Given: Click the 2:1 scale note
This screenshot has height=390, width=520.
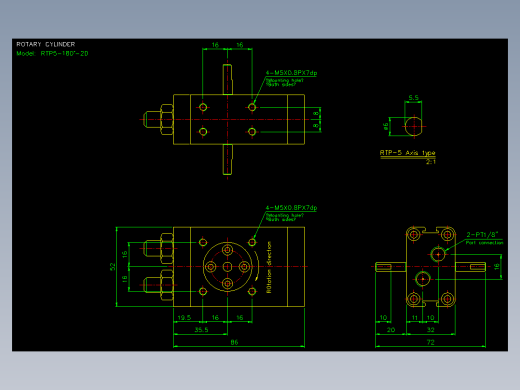Looking at the screenshot, I should click(x=431, y=162).
